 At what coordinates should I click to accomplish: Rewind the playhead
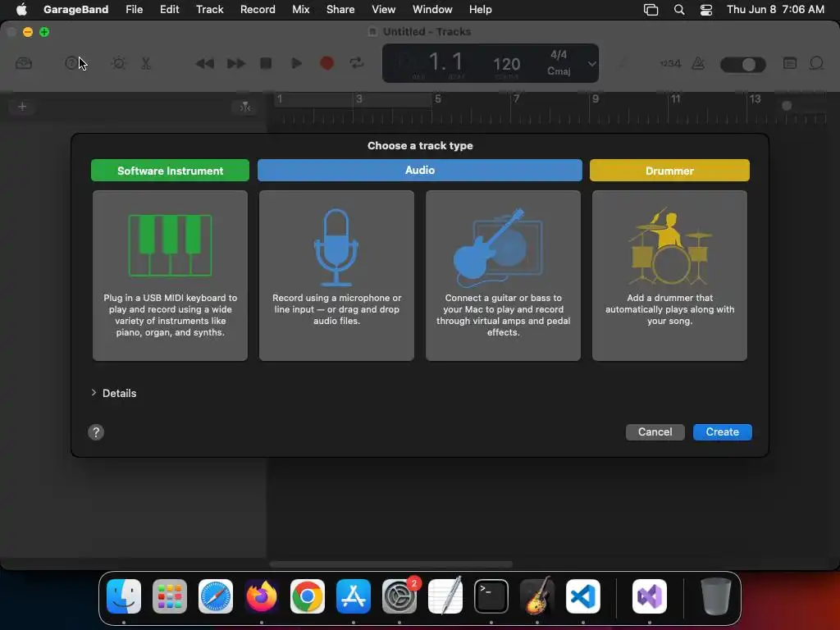tap(204, 63)
